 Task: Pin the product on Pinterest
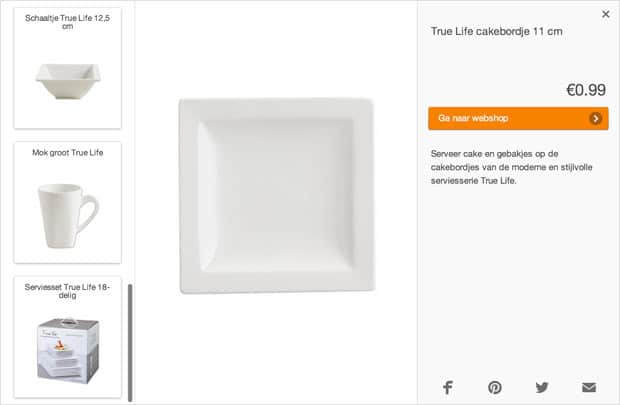click(x=495, y=387)
